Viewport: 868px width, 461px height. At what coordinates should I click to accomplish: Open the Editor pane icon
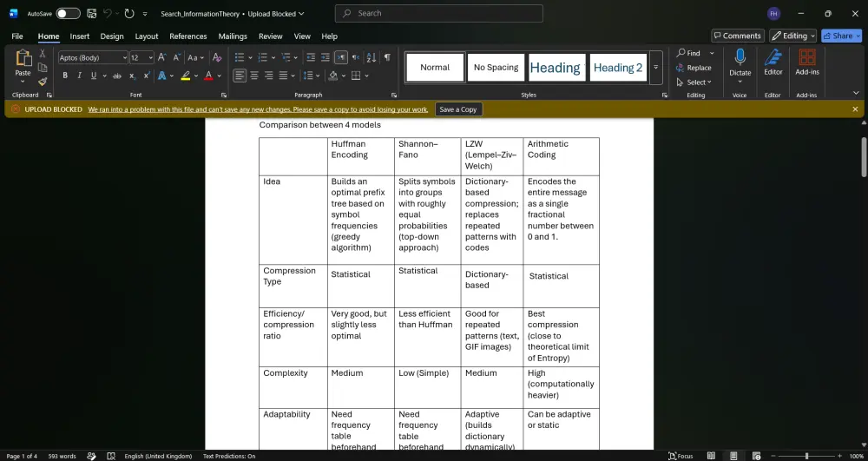(773, 58)
